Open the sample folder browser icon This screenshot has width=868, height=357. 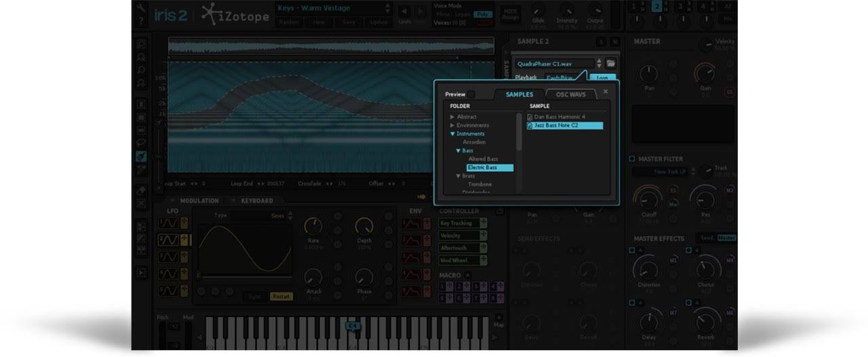pyautogui.click(x=611, y=64)
